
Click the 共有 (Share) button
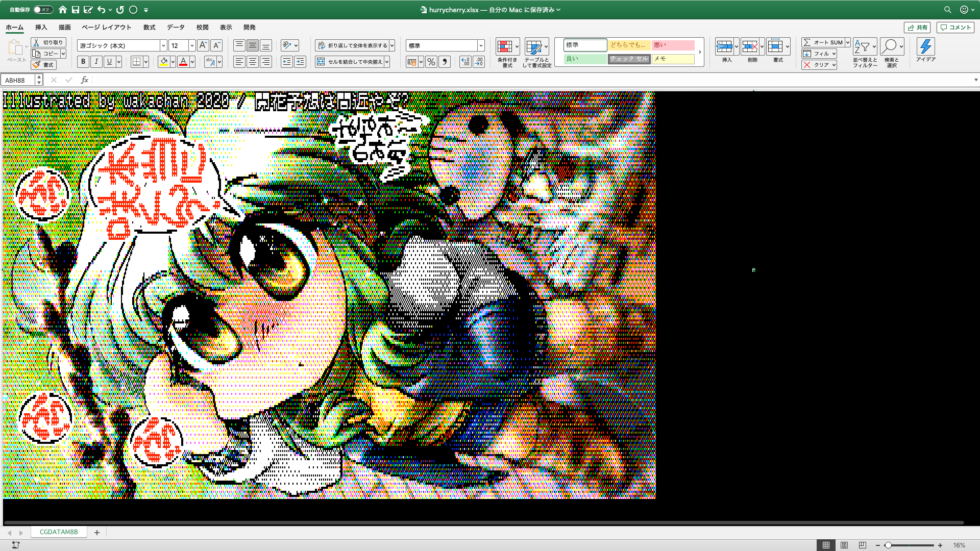point(917,28)
